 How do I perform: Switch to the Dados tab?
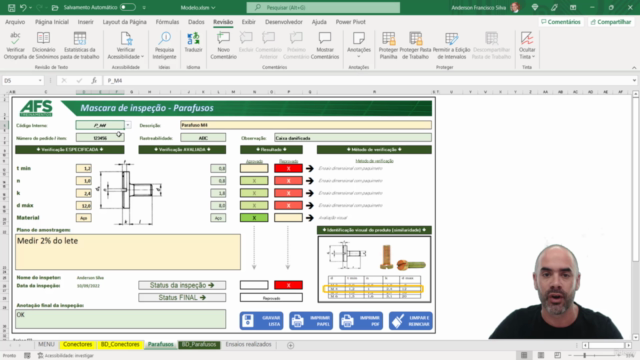click(x=196, y=22)
